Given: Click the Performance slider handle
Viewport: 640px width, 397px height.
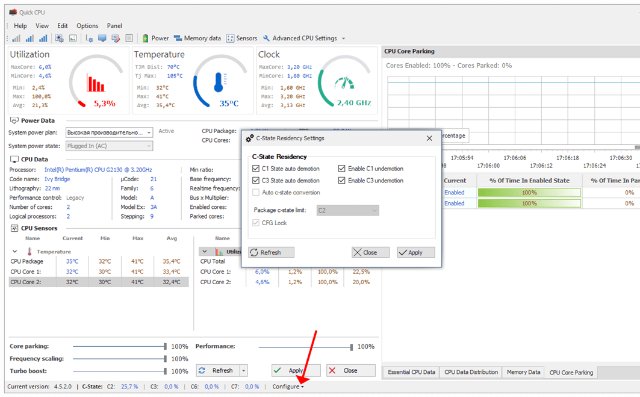Looking at the screenshot, I should click(x=351, y=347).
